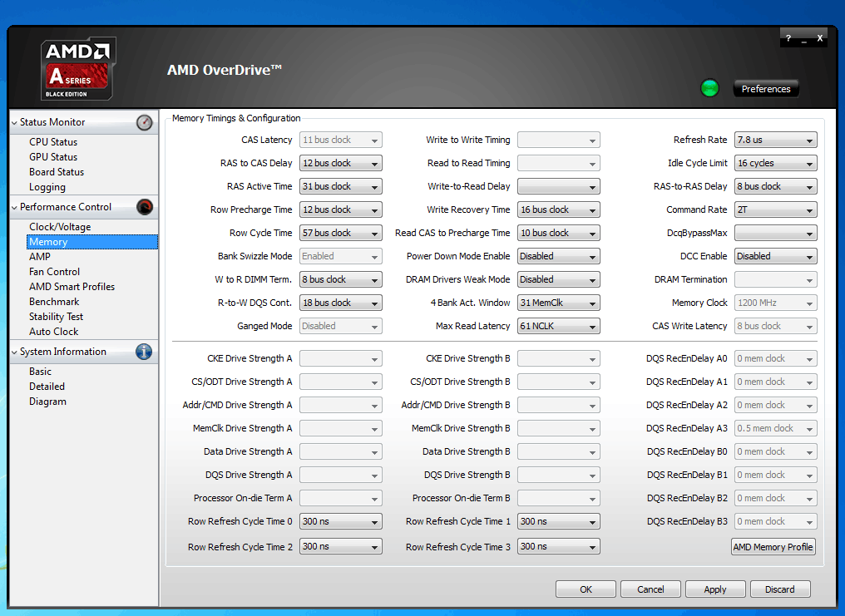Open the AMP page
The height and width of the screenshot is (616, 845).
point(40,257)
